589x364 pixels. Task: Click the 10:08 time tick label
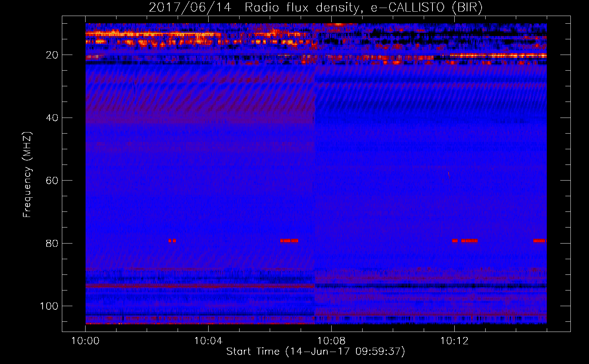331,341
